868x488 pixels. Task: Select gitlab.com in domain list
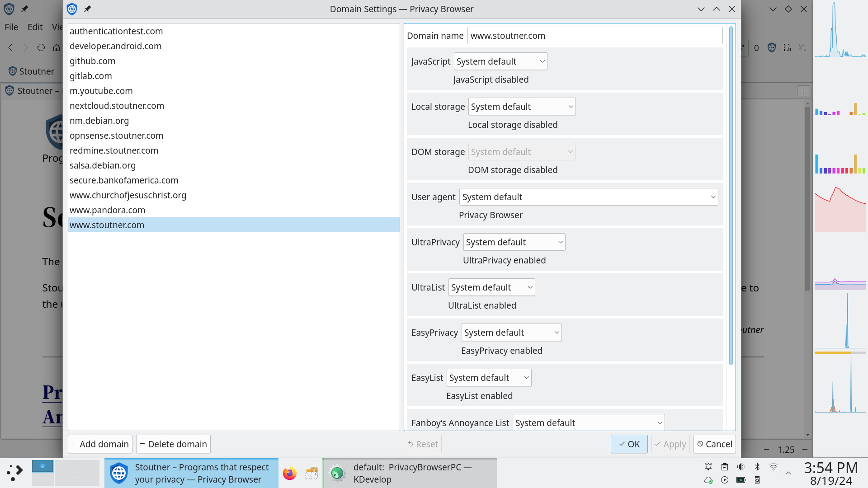pyautogui.click(x=234, y=76)
